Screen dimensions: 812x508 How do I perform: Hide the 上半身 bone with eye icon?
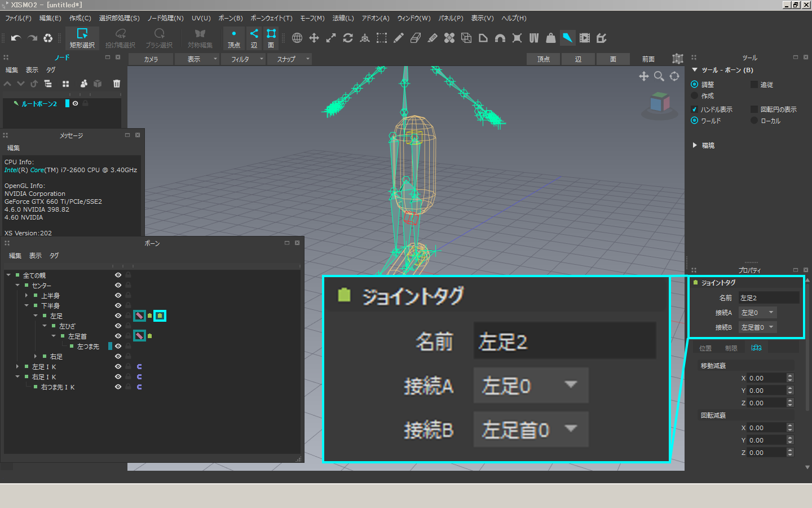point(118,295)
